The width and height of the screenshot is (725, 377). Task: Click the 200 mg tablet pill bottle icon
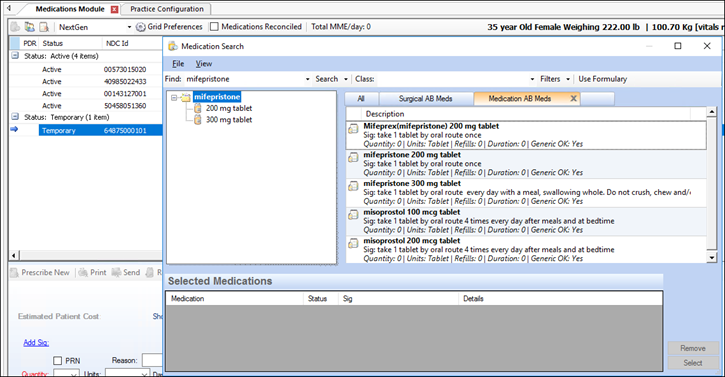(x=198, y=108)
